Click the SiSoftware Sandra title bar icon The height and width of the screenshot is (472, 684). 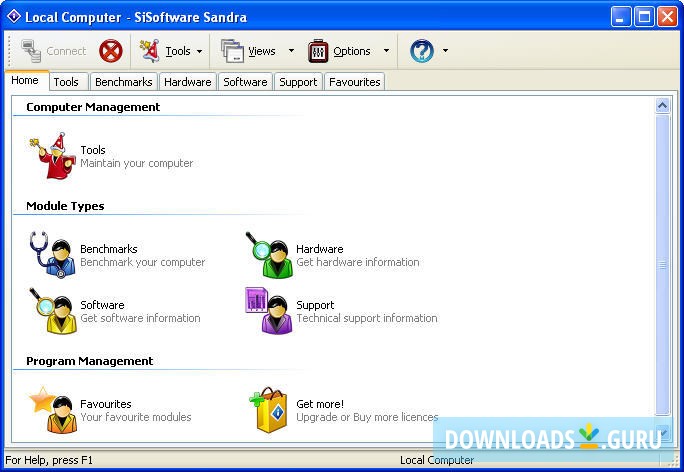click(14, 17)
